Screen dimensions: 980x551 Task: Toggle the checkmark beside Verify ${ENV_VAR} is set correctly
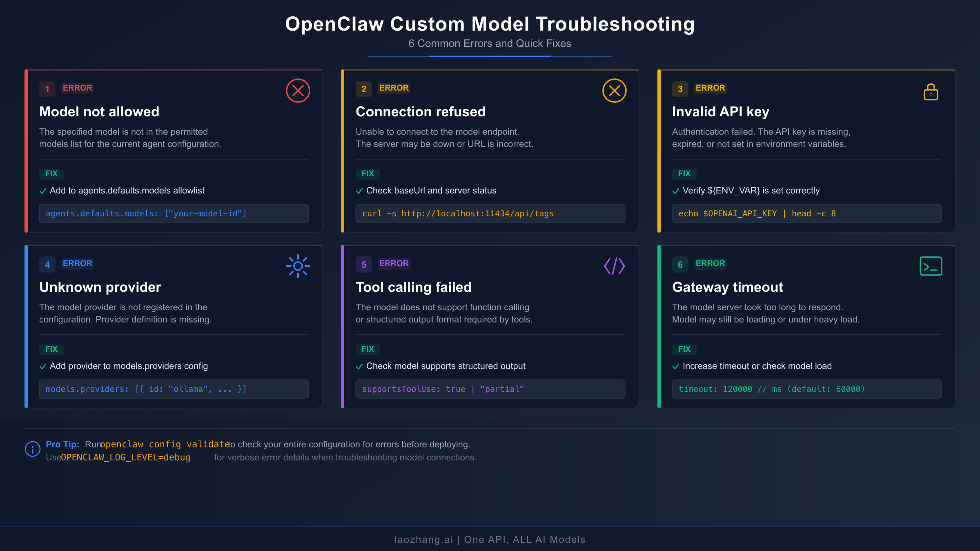676,191
